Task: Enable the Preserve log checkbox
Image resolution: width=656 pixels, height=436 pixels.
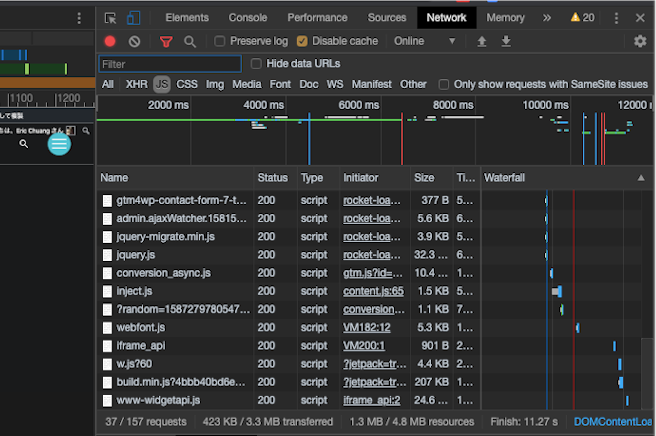Action: click(220, 41)
